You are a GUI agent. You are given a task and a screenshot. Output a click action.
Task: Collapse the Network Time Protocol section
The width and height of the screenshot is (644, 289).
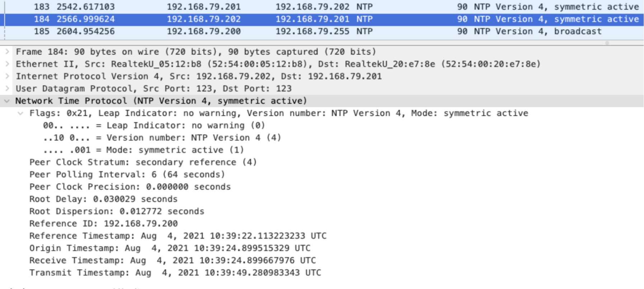click(7, 101)
